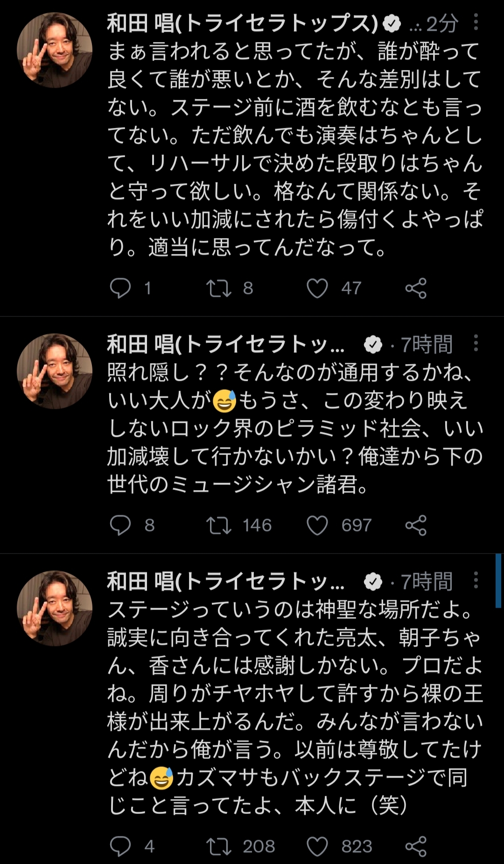Reply to the tweet with 4 replies
The width and height of the screenshot is (504, 864).
coord(120,846)
